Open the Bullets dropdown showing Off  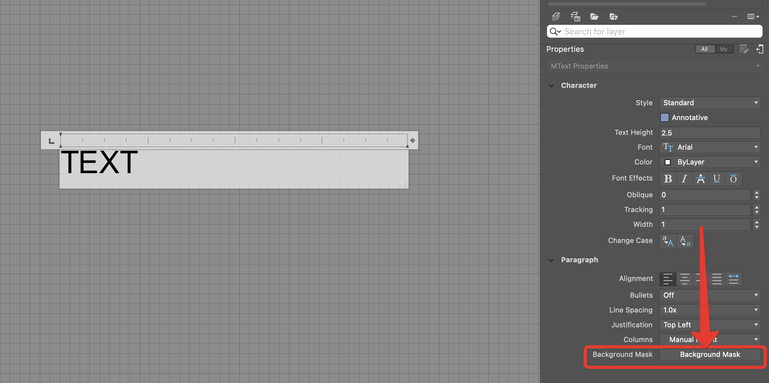(x=710, y=295)
